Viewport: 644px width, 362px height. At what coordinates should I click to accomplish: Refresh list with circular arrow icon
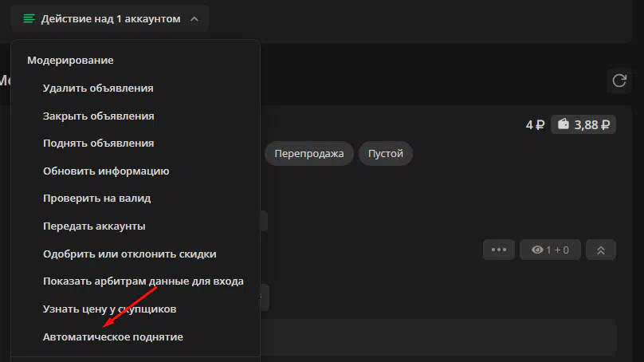619,81
